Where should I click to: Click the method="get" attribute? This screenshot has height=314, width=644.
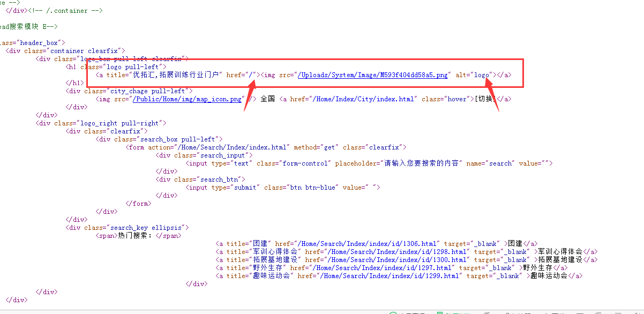(x=314, y=147)
